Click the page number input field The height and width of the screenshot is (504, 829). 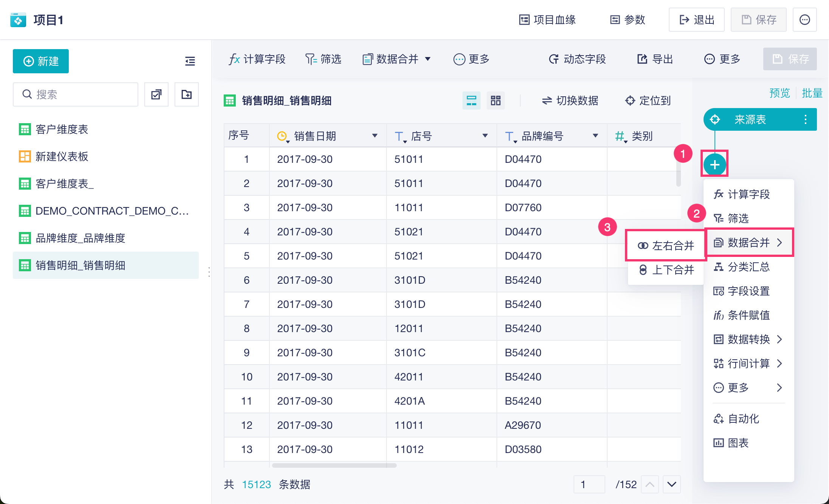click(x=589, y=484)
